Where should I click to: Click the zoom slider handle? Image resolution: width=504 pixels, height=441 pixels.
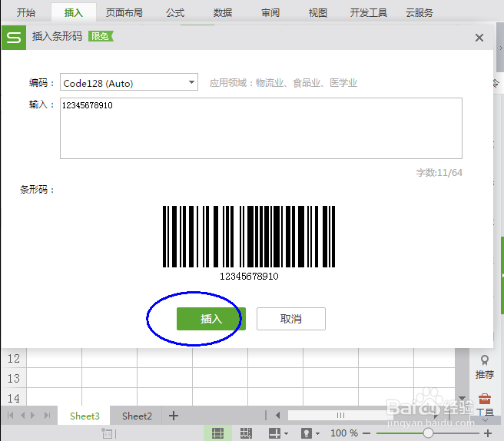point(428,433)
